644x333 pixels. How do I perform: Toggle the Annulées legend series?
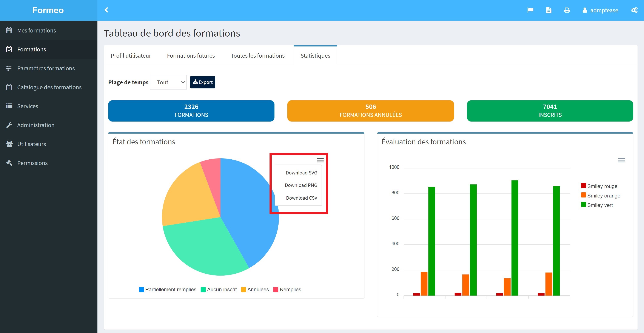point(255,290)
